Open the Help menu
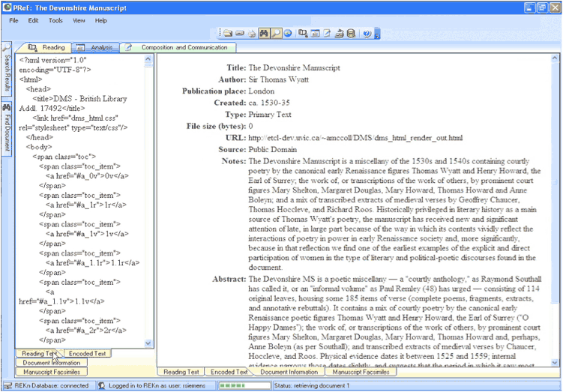 [101, 20]
